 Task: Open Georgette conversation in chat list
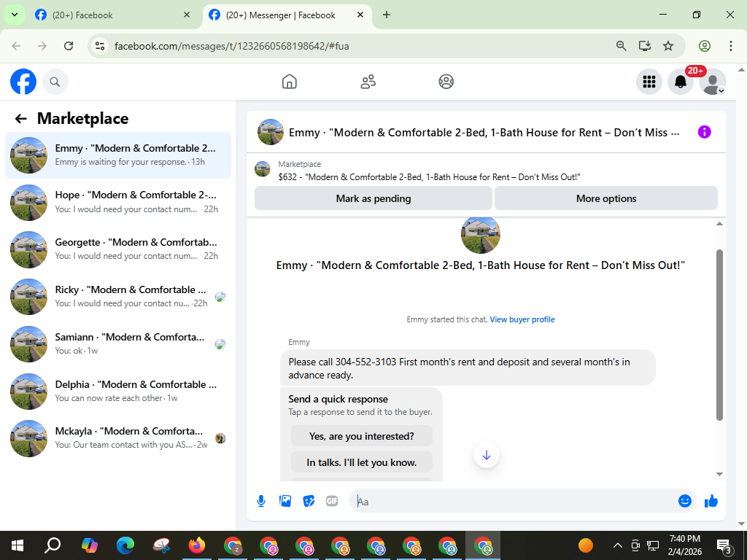coord(118,249)
